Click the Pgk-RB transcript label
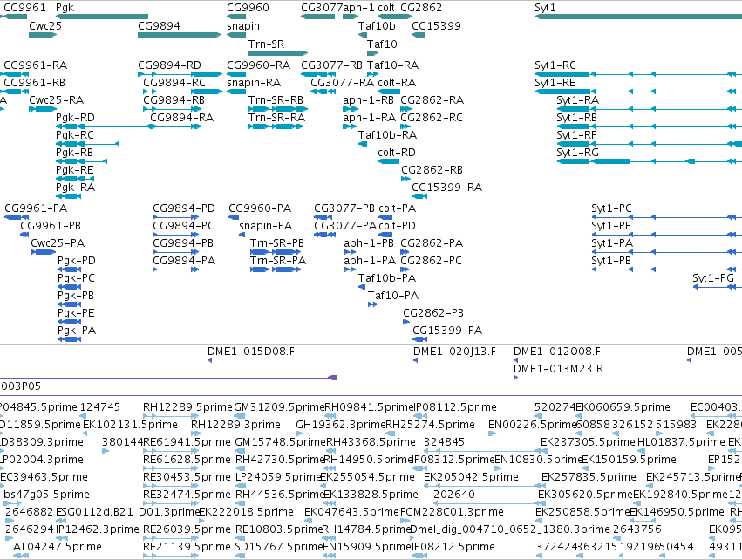This screenshot has width=742, height=560. 74,153
